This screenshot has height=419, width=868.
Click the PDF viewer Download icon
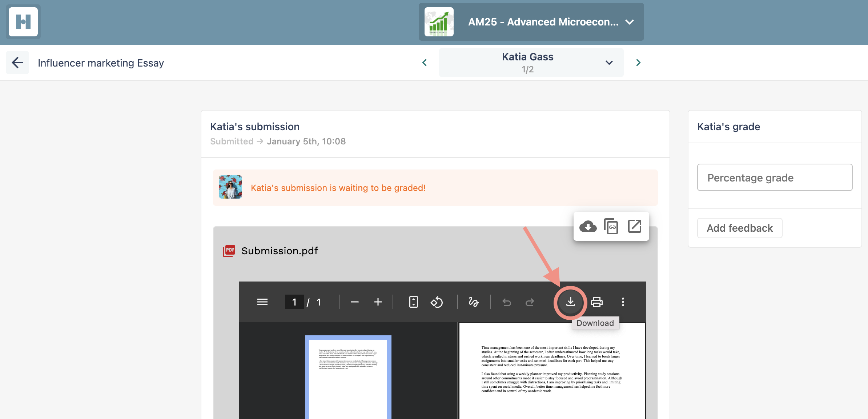click(x=570, y=302)
